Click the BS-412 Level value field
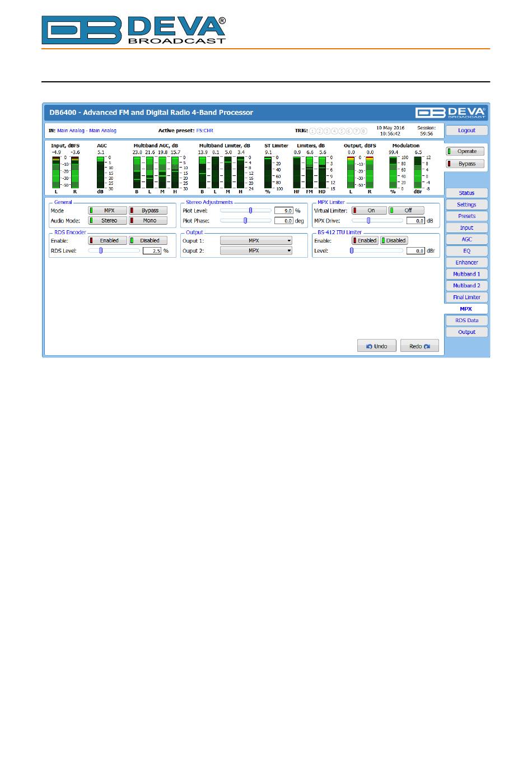The image size is (532, 762). pyautogui.click(x=416, y=250)
